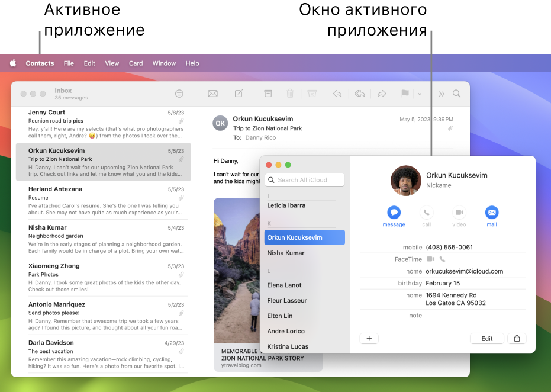Viewport: 551px width, 392px height.
Task: Click the Mail toolbar search magnifier
Action: click(x=457, y=94)
